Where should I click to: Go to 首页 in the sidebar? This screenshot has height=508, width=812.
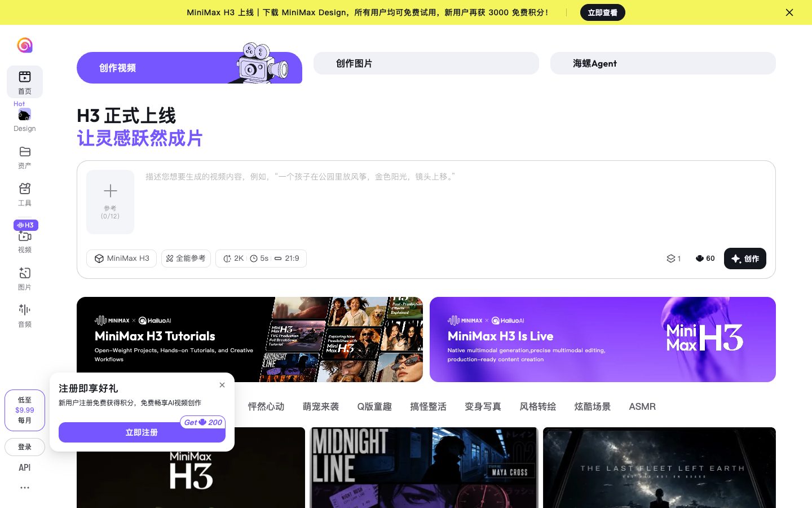tap(25, 82)
